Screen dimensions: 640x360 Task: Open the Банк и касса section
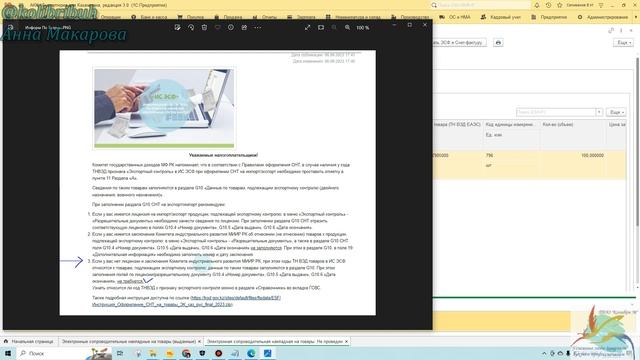(149, 17)
